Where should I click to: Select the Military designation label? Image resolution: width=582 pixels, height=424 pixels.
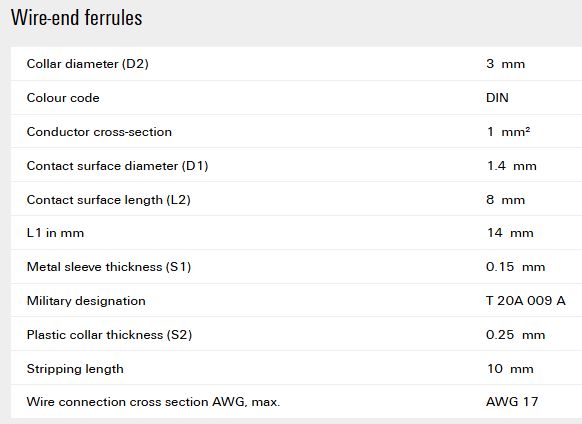pos(86,301)
